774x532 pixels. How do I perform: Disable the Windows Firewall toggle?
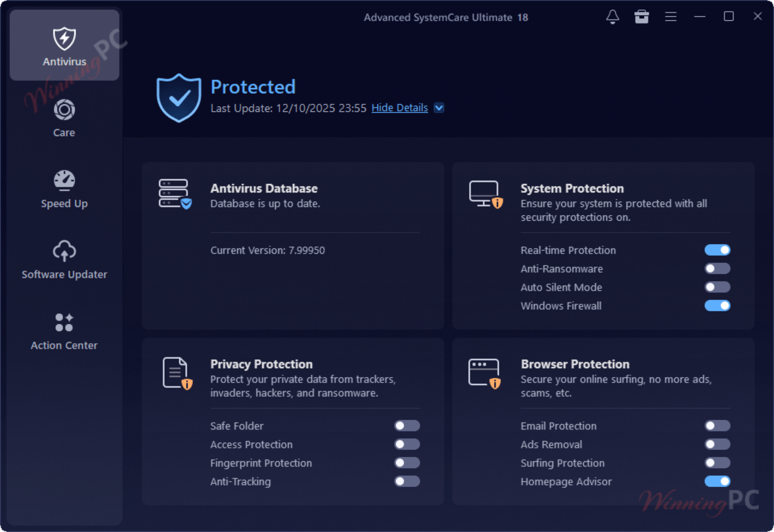[x=717, y=305]
